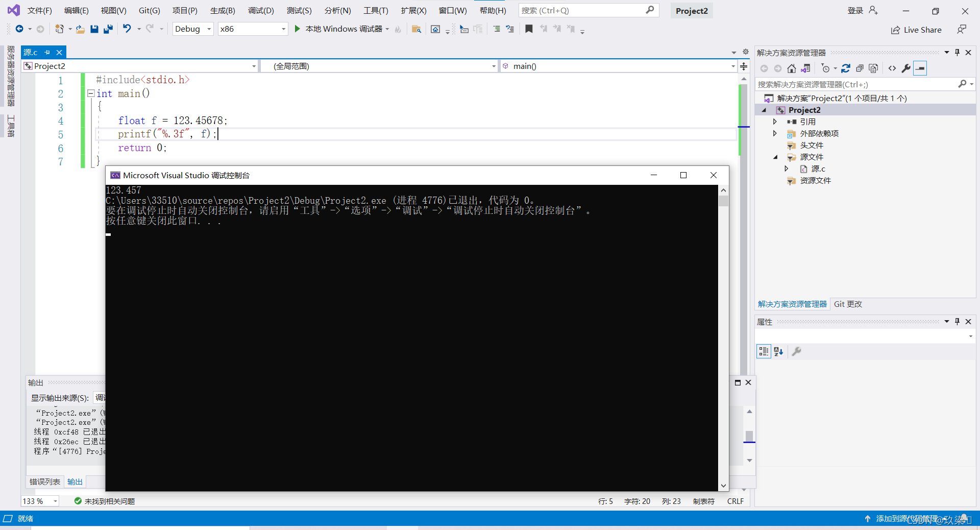Save the current file with floppy icon

pyautogui.click(x=94, y=29)
